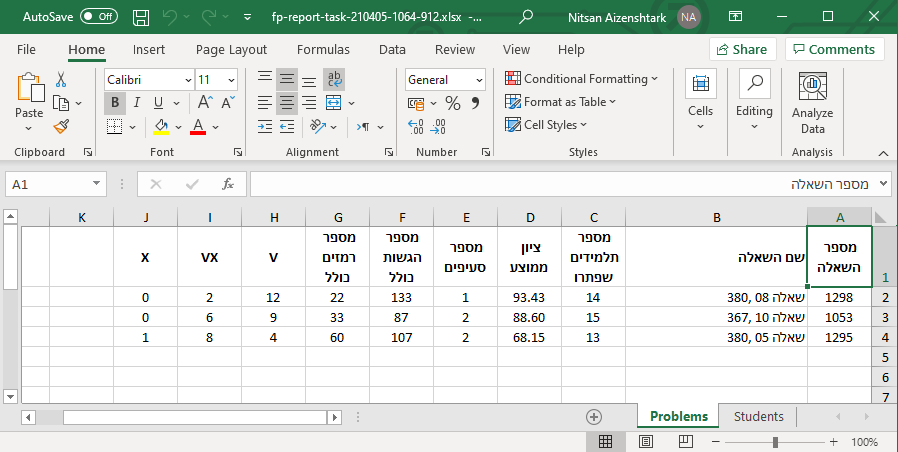Toggle Bold formatting
Viewport: 898px width, 452px height.
pos(116,103)
